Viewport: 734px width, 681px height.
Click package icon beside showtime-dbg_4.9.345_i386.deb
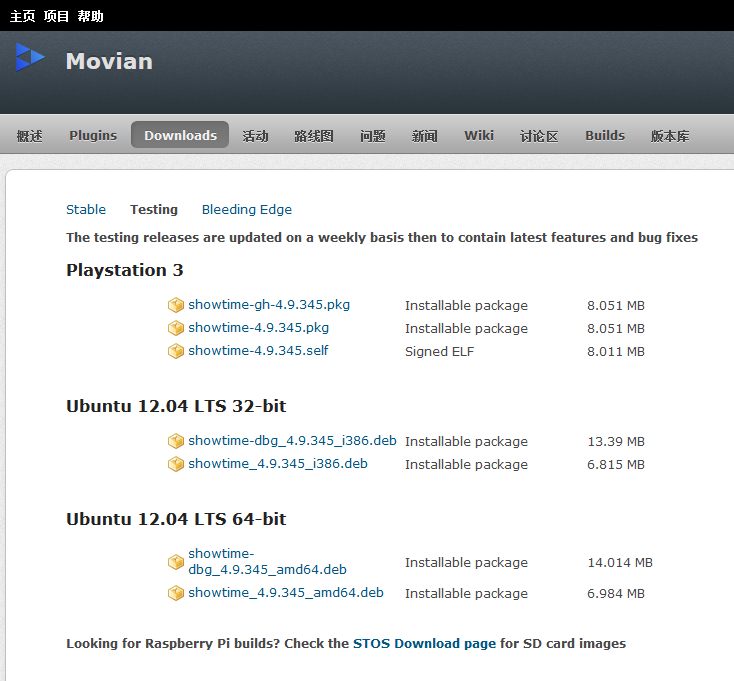(176, 441)
